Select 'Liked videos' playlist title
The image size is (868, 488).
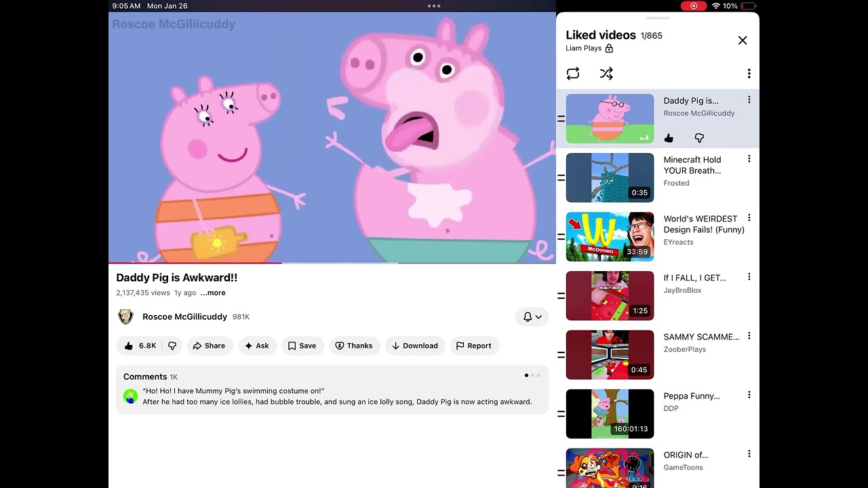(601, 35)
